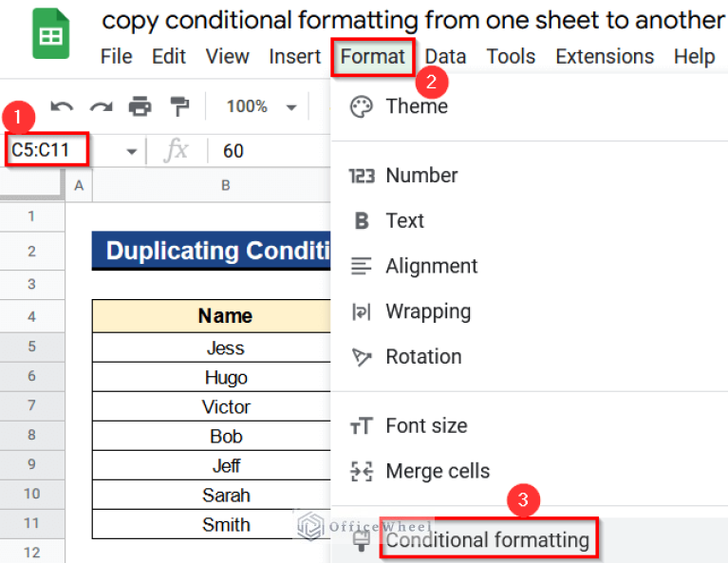
Task: Open the Format menu
Action: [x=373, y=57]
